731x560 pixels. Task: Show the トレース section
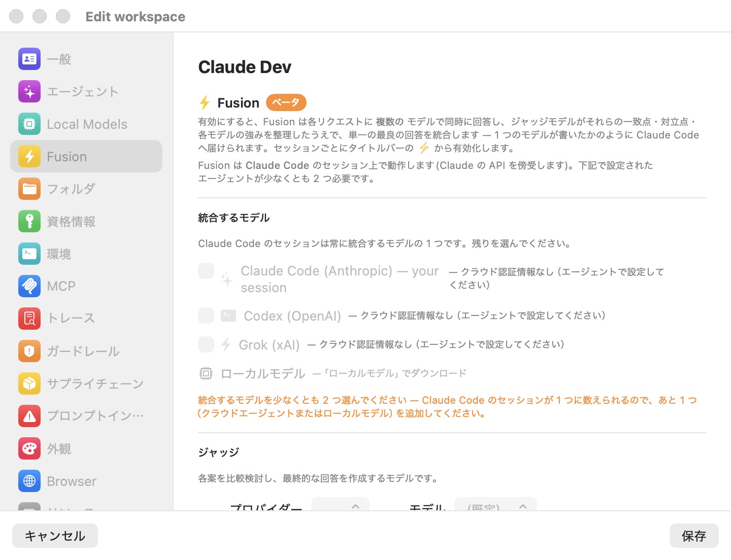(86, 319)
